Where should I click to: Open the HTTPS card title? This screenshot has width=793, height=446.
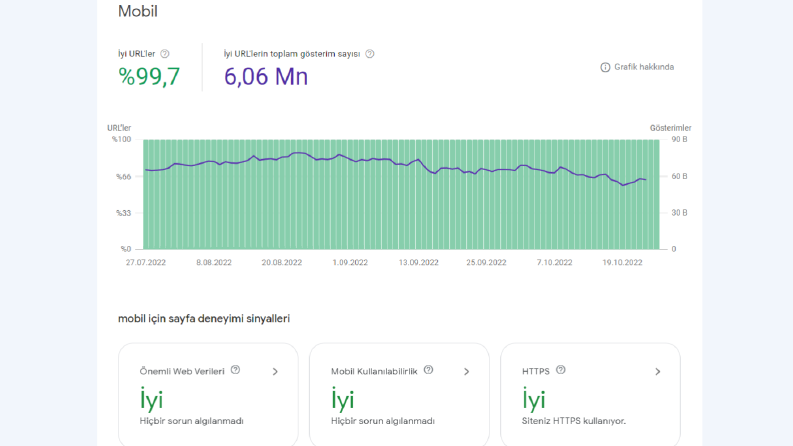coord(536,371)
